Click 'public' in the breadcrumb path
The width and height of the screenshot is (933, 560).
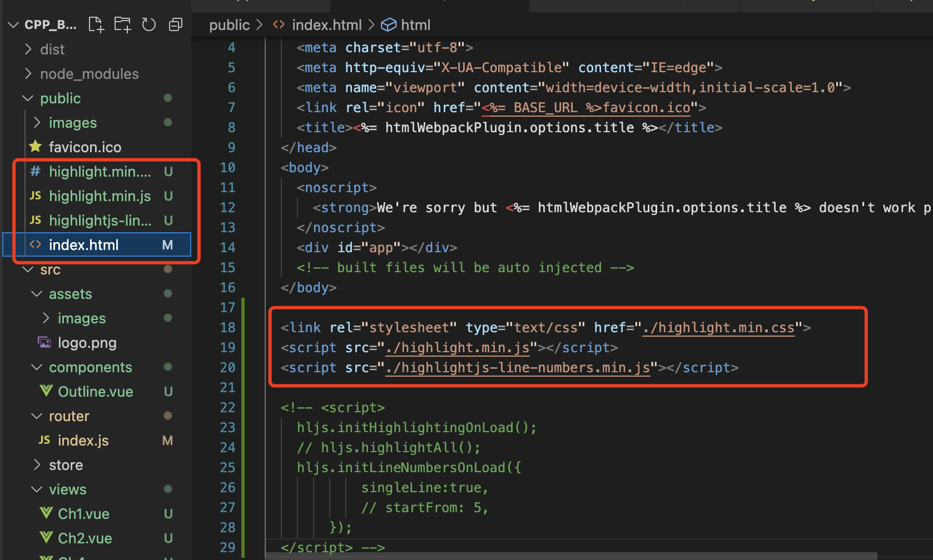click(230, 25)
